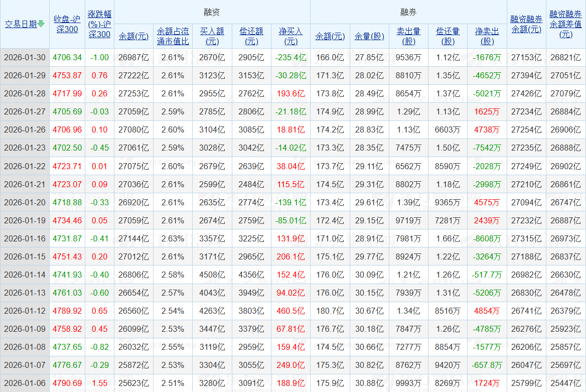Viewport: 586px width, 392px height.
Task: Click the 融资融券余额差值(元) column header
Action: click(x=565, y=24)
